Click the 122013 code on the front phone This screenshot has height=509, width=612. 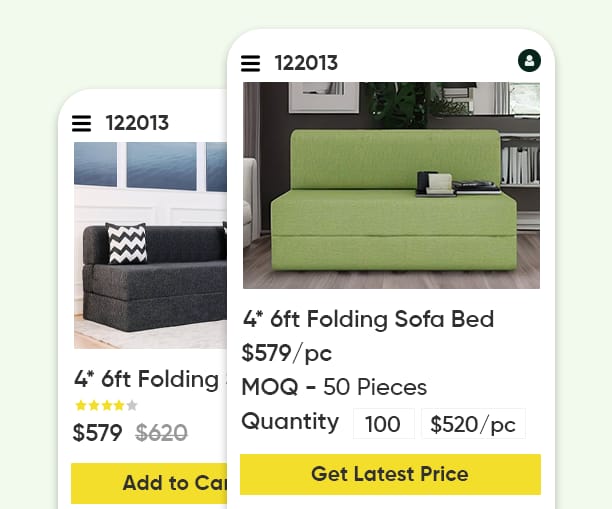point(306,63)
